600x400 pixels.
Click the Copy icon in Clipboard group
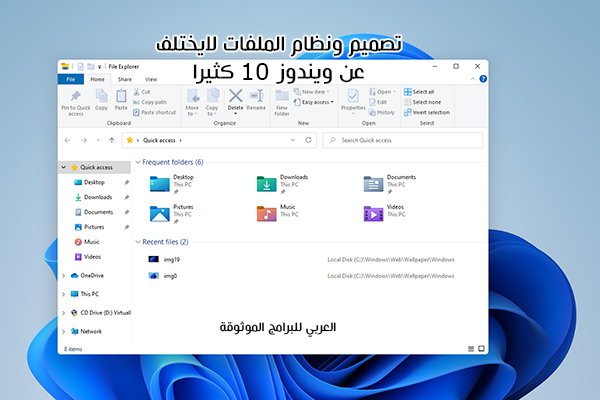[x=101, y=96]
